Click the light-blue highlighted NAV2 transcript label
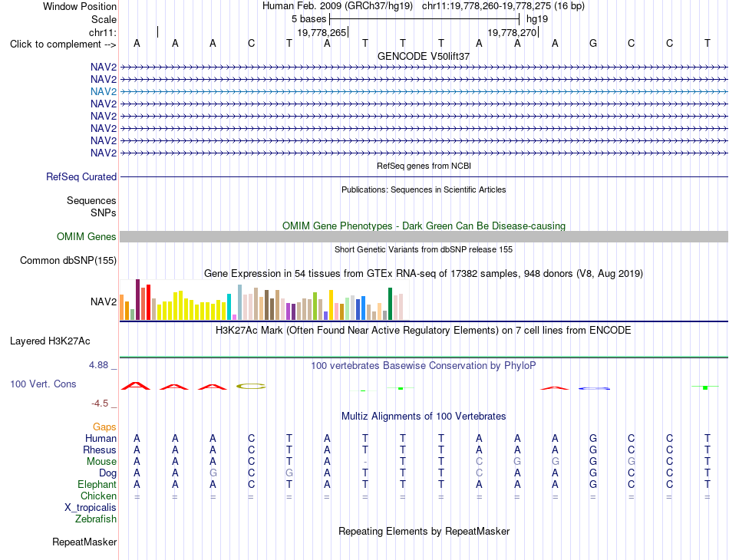 [104, 91]
